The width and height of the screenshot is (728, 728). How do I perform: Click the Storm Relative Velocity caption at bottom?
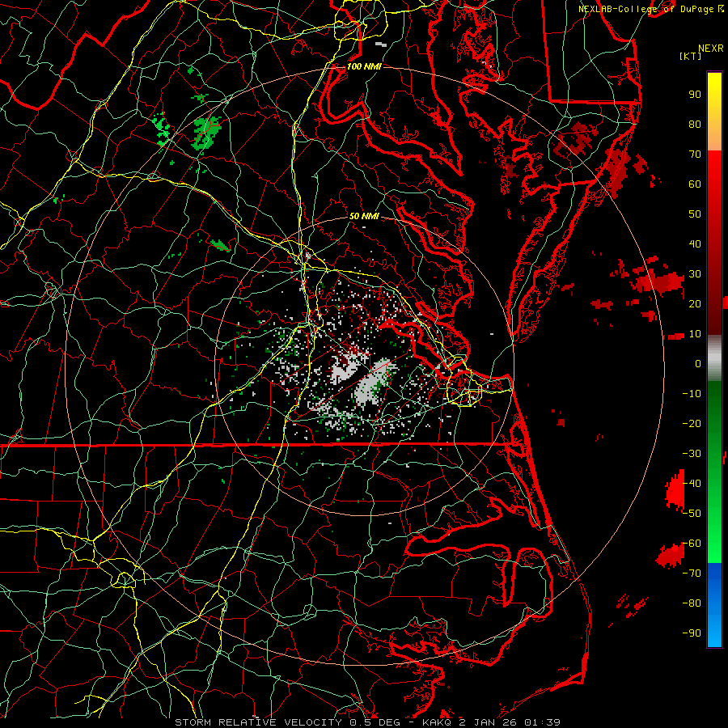click(x=367, y=722)
